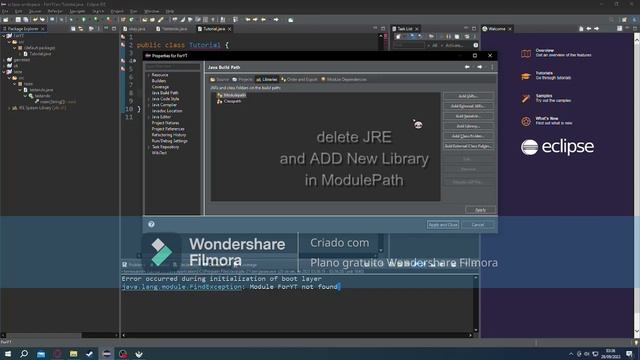Click the Add Class Folder... button
Viewport: 640px width, 360px height.
point(468,136)
